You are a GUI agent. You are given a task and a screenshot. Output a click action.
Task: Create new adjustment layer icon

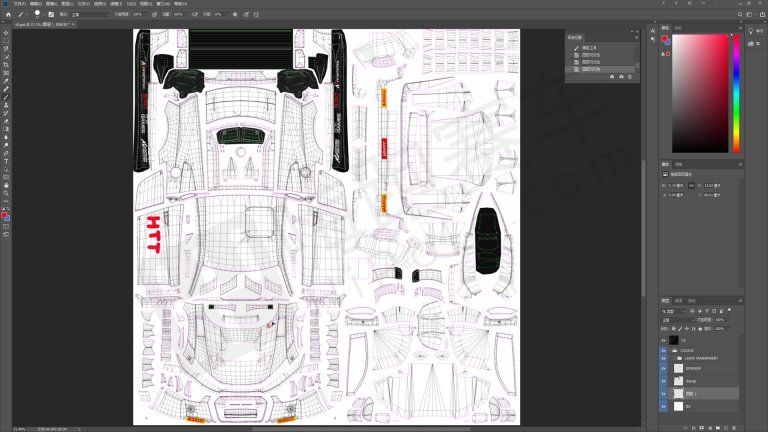(710, 428)
